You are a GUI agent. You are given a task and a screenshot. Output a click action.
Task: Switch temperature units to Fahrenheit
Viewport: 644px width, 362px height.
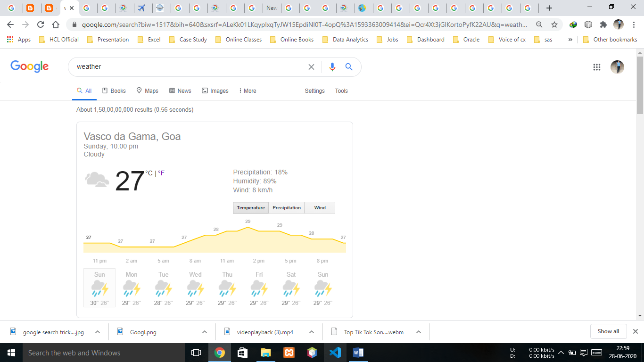pyautogui.click(x=161, y=173)
